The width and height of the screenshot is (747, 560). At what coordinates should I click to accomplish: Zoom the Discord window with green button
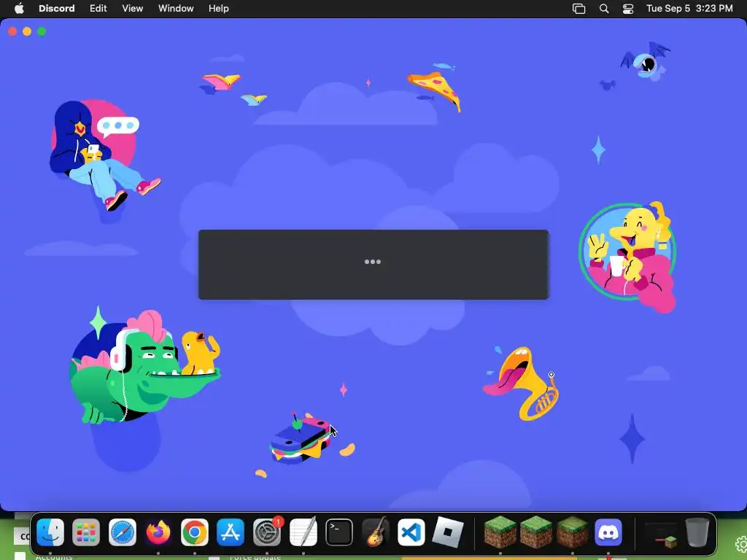(42, 31)
